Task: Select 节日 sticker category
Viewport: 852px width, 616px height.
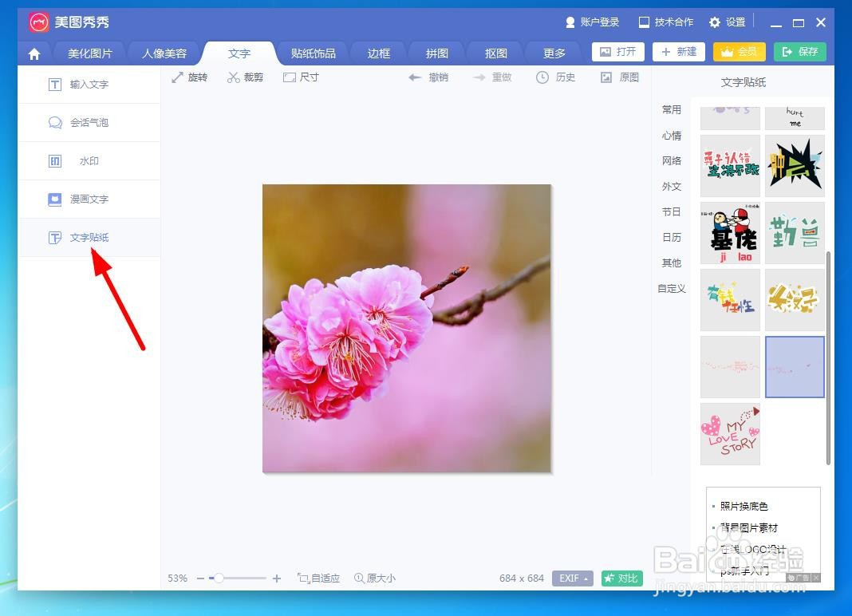Action: click(x=672, y=212)
